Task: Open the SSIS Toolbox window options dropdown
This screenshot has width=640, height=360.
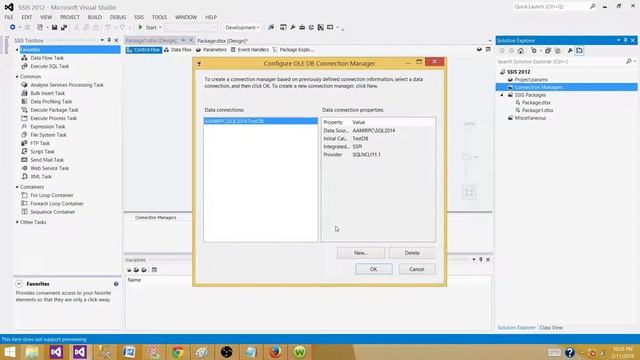Action: pos(102,40)
